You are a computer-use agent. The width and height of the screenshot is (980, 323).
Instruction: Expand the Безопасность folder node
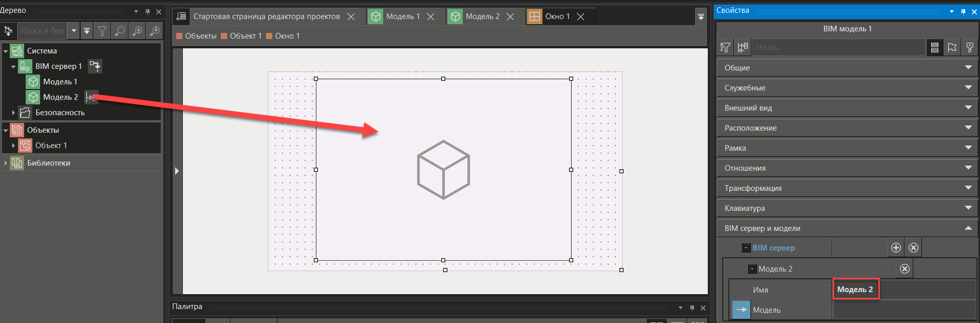[13, 112]
